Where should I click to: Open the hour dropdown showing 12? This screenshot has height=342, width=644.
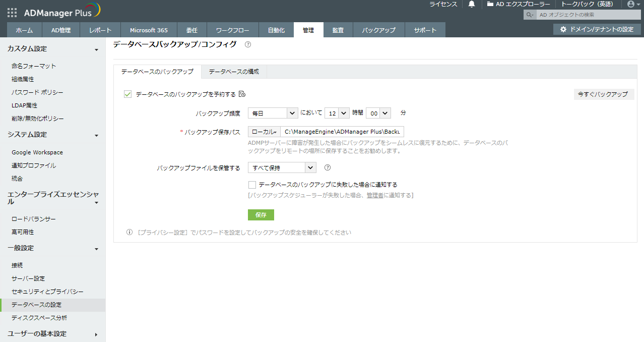click(337, 113)
